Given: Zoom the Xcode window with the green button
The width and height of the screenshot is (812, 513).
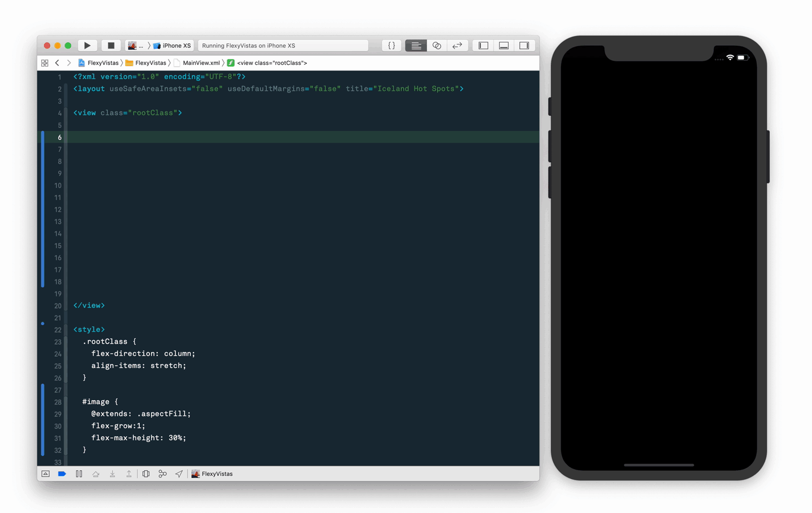Looking at the screenshot, I should point(68,46).
